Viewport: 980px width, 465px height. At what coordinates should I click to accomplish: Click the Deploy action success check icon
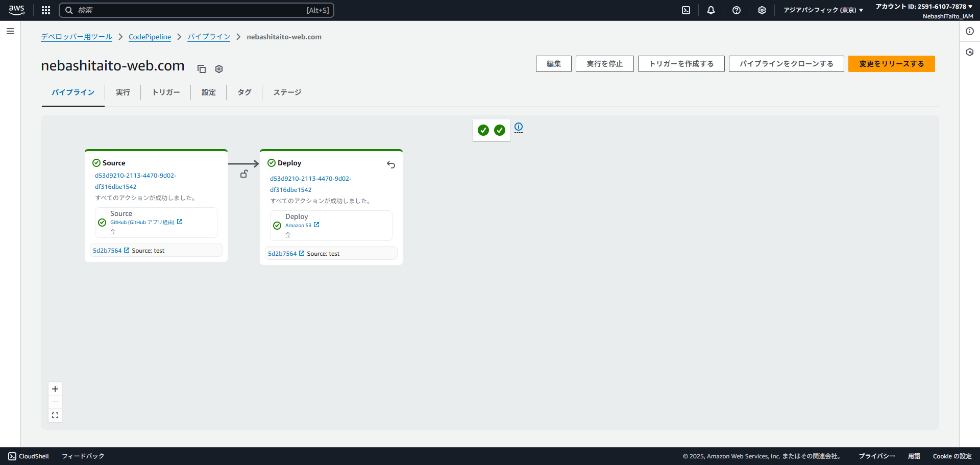[277, 226]
